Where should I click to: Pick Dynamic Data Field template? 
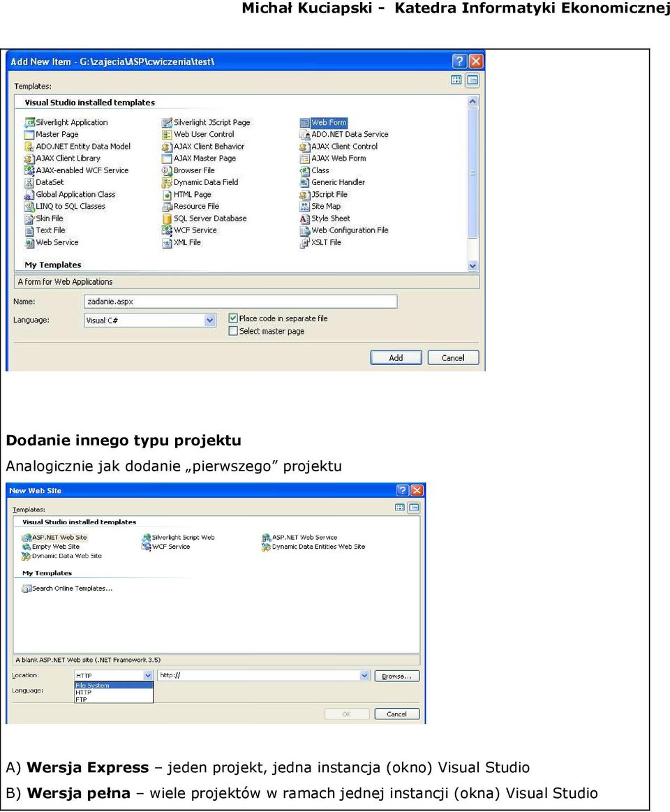(200, 182)
